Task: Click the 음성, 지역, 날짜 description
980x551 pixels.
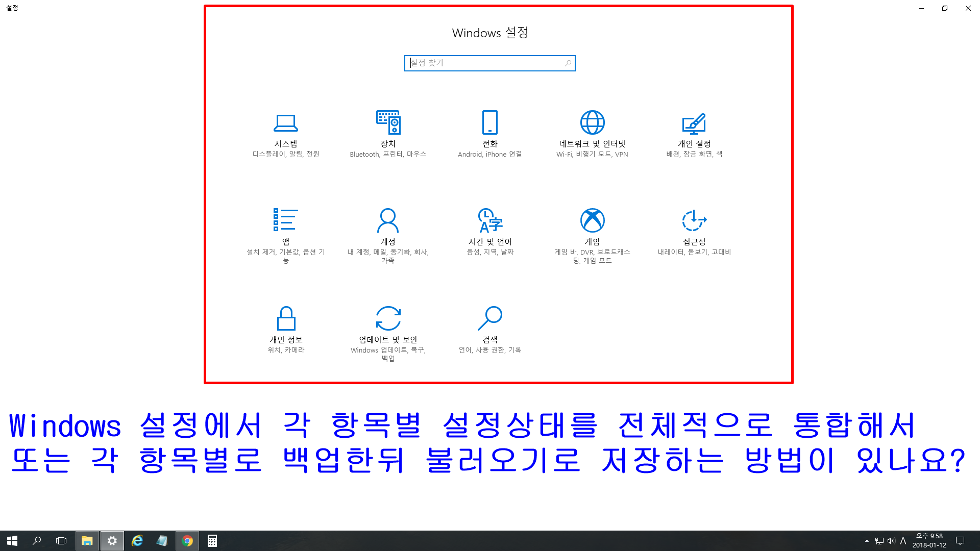Action: pyautogui.click(x=490, y=252)
